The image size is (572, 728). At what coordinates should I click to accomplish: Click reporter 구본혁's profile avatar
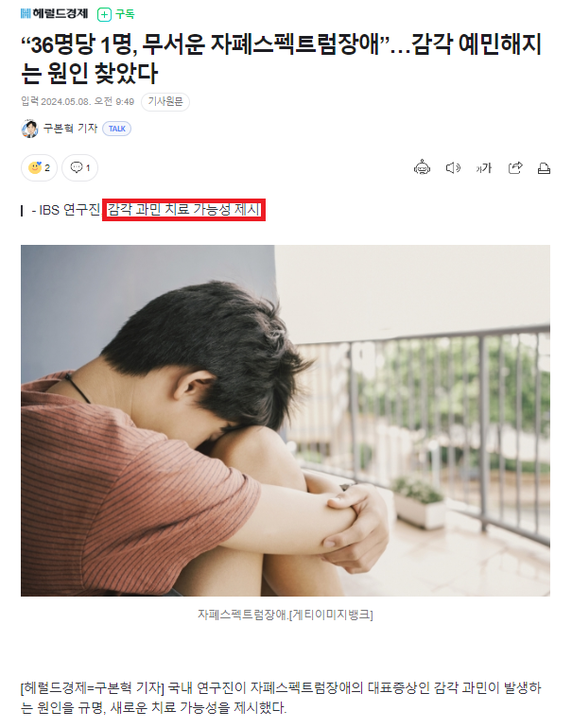click(29, 129)
